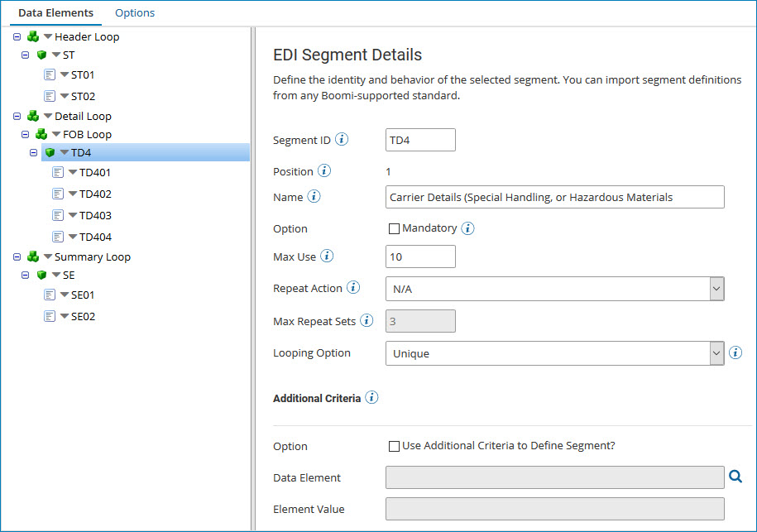
Task: Enable the Mandatory checkbox
Action: coord(394,228)
